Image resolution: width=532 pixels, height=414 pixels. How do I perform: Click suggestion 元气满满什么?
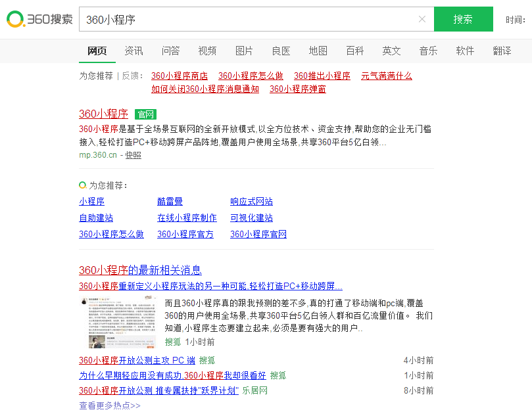click(387, 76)
